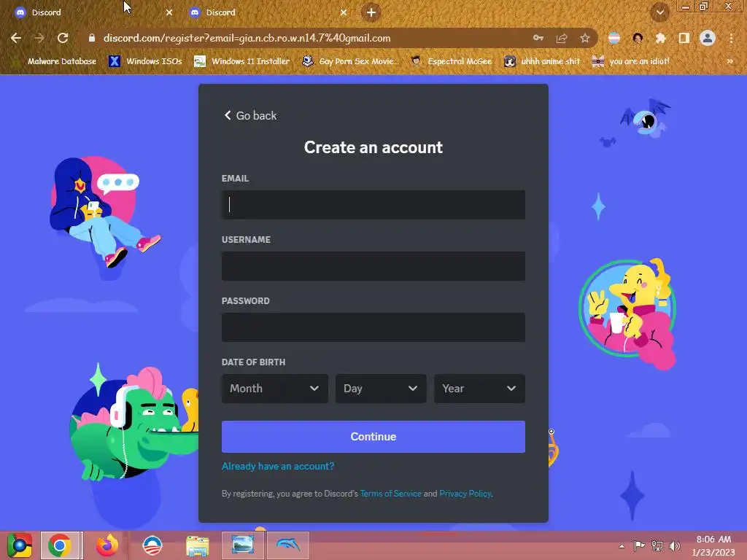Open saved passwords key icon

point(538,38)
